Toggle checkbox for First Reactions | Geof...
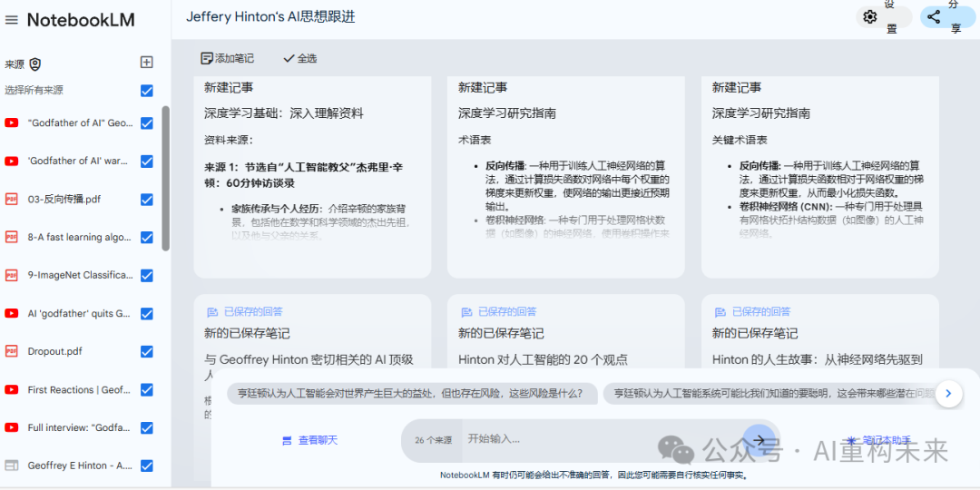This screenshot has height=490, width=980. click(x=147, y=389)
